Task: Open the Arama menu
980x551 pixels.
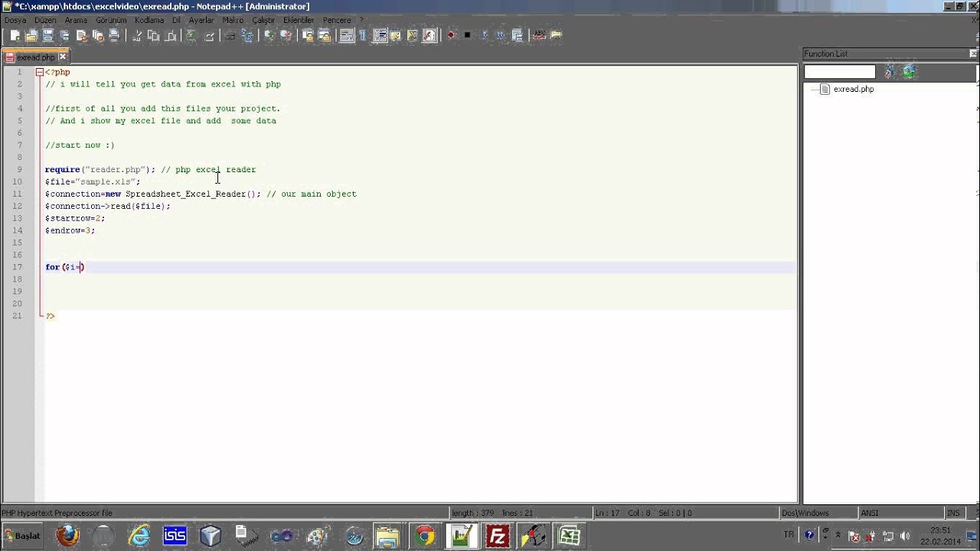Action: pyautogui.click(x=76, y=20)
